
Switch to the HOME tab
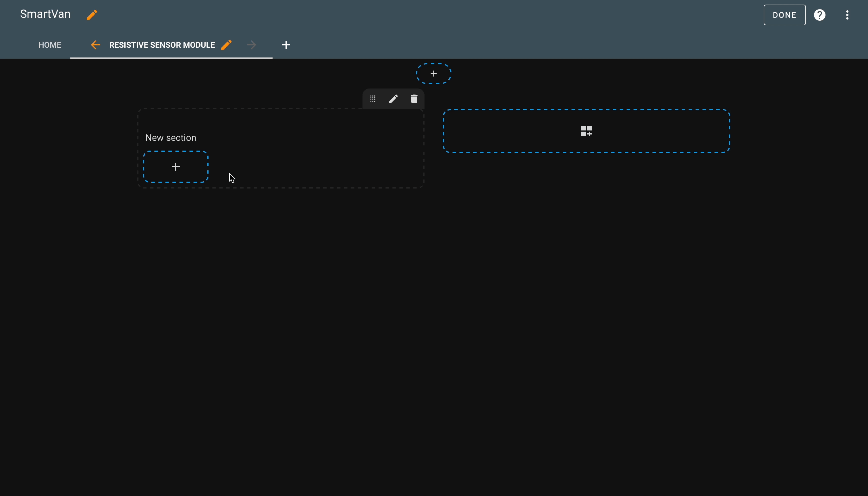[50, 45]
